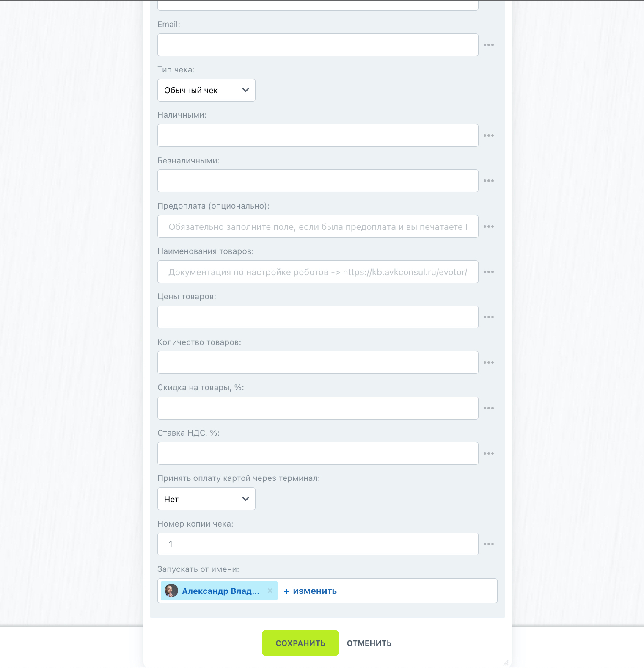This screenshot has height=668, width=644.
Task: Click the + изменить link
Action: [x=310, y=591]
